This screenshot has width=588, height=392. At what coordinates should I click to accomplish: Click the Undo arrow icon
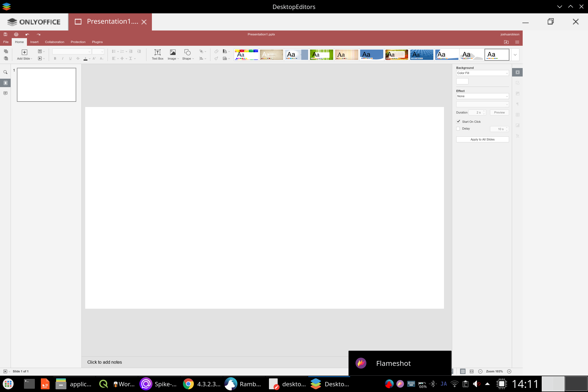point(27,34)
